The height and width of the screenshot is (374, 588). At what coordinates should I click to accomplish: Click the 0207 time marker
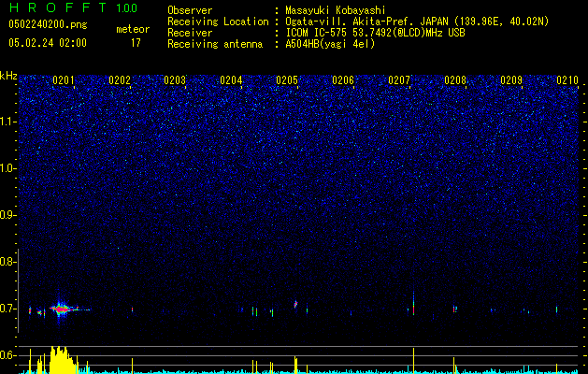399,80
